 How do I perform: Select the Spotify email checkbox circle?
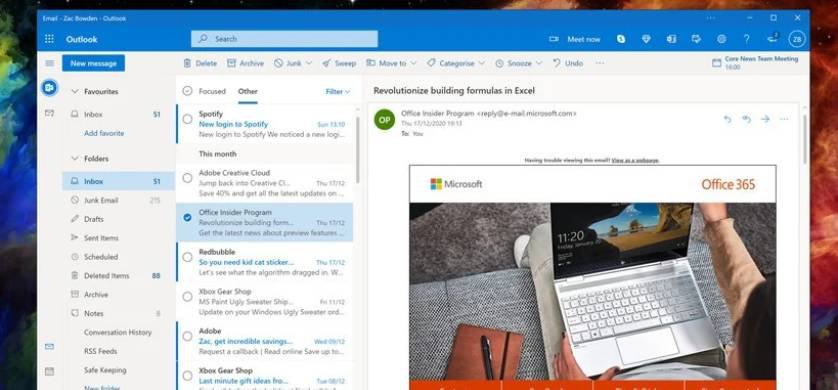click(x=187, y=119)
